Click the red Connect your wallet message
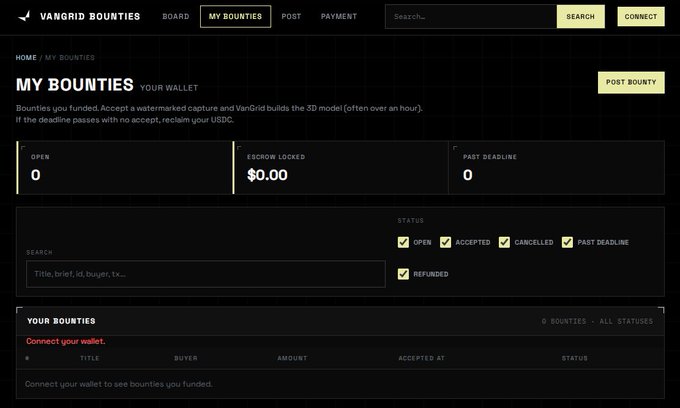 (x=65, y=341)
